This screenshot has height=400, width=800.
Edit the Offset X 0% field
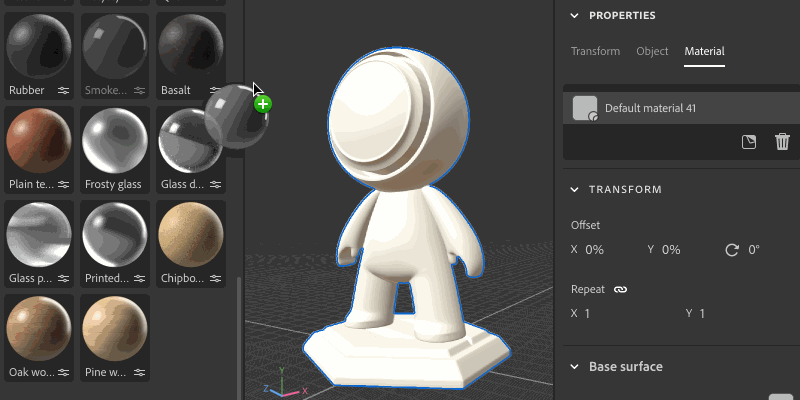pos(594,249)
